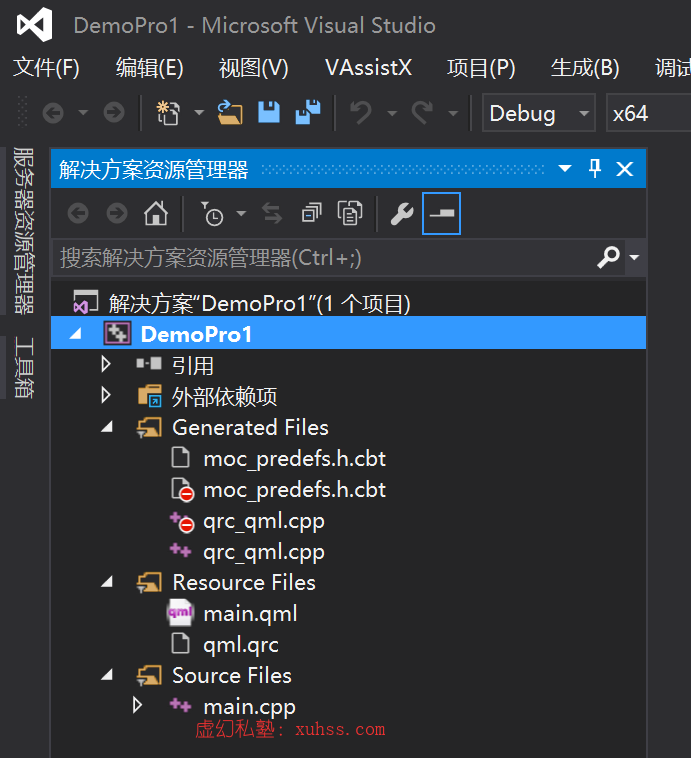Open the New Project dropdown arrow
The width and height of the screenshot is (691, 758).
tap(199, 113)
